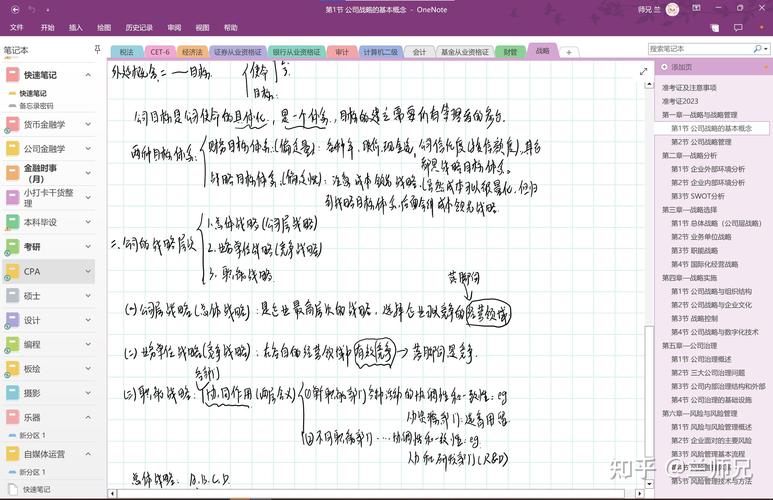The width and height of the screenshot is (773, 500).
Task: Click the user account avatar
Action: [x=672, y=9]
